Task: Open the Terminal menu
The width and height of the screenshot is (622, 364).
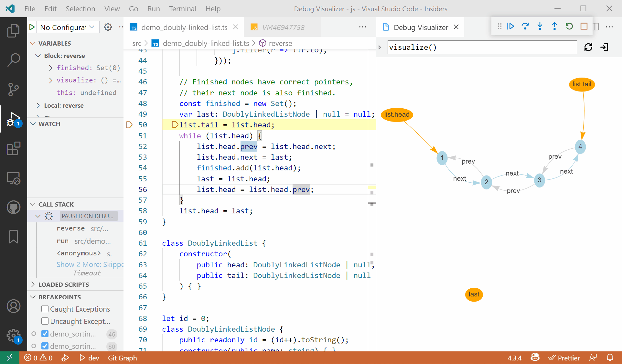Action: pos(182,9)
